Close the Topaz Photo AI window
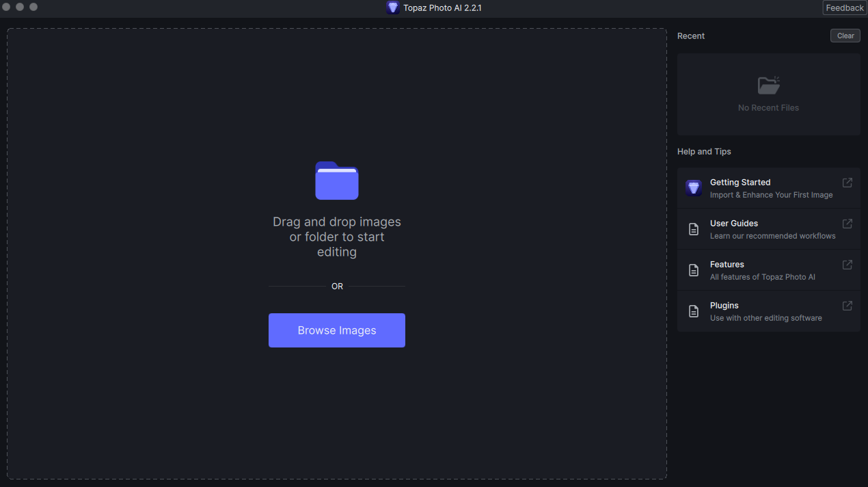Screen dimensions: 868x487 pos(7,7)
